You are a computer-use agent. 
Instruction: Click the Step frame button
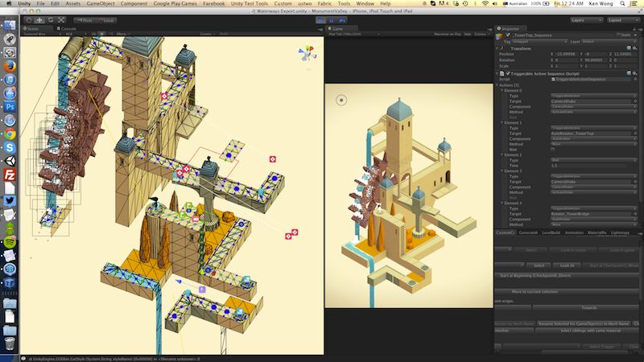[x=342, y=20]
